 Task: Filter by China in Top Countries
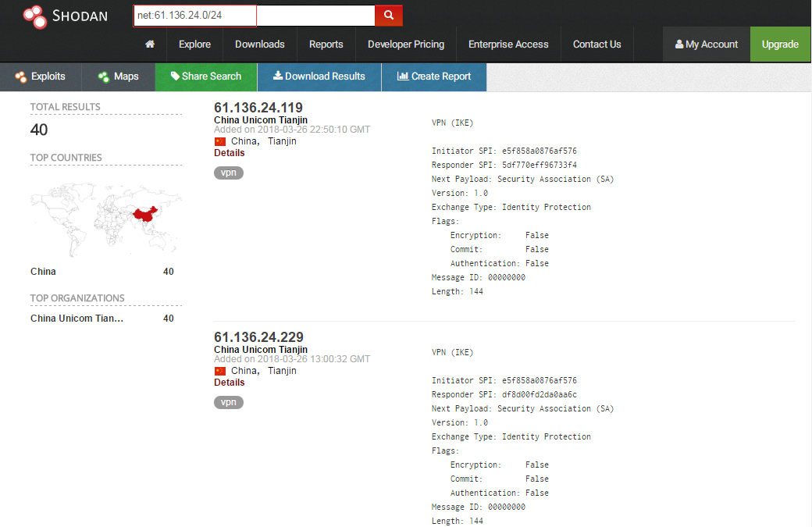tap(43, 272)
